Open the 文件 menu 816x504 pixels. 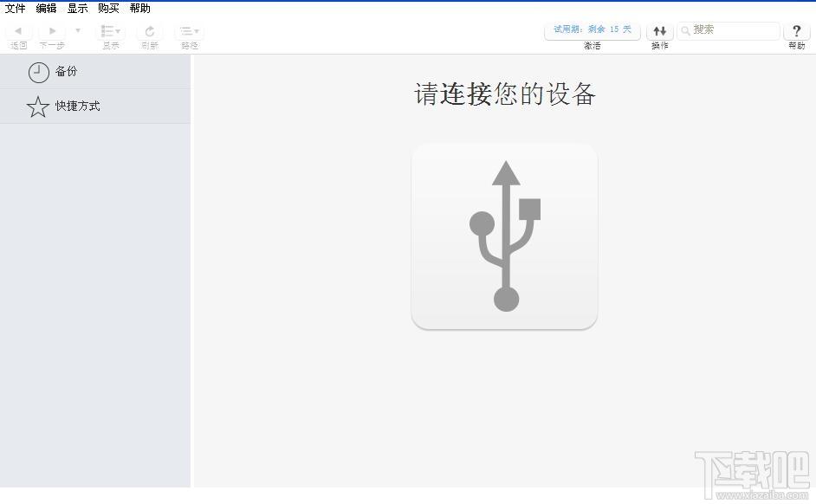coord(16,9)
